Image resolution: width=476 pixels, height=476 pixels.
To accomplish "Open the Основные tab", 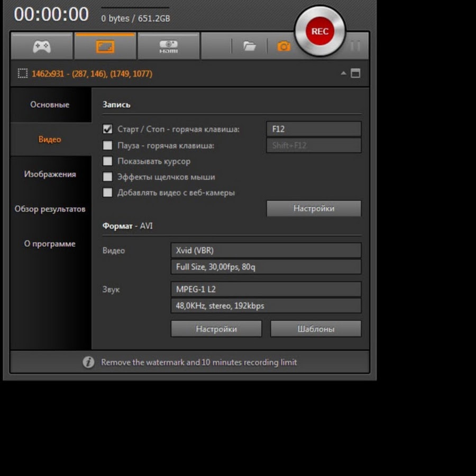I will (50, 105).
